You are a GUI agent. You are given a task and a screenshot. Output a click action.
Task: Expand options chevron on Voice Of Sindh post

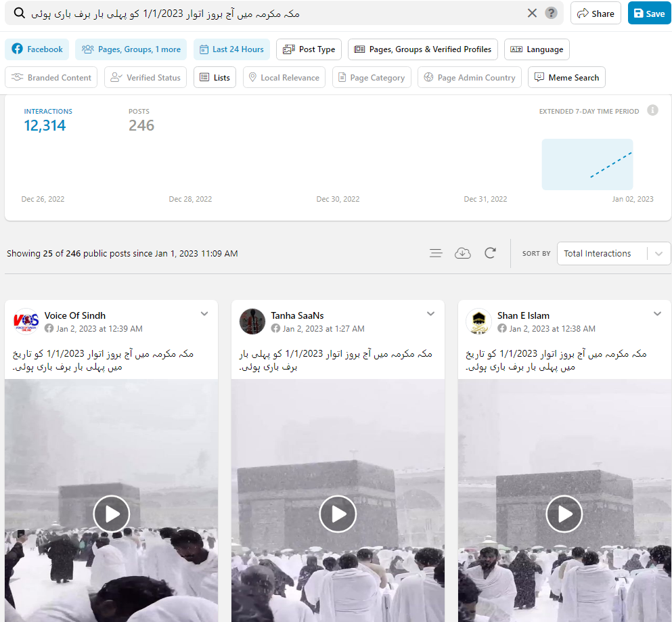point(204,314)
